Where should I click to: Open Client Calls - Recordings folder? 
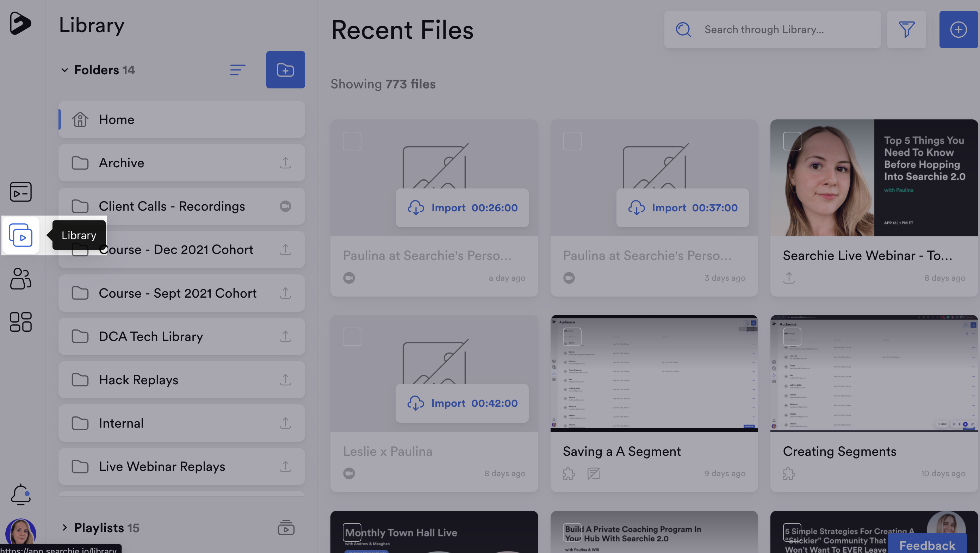(x=181, y=206)
